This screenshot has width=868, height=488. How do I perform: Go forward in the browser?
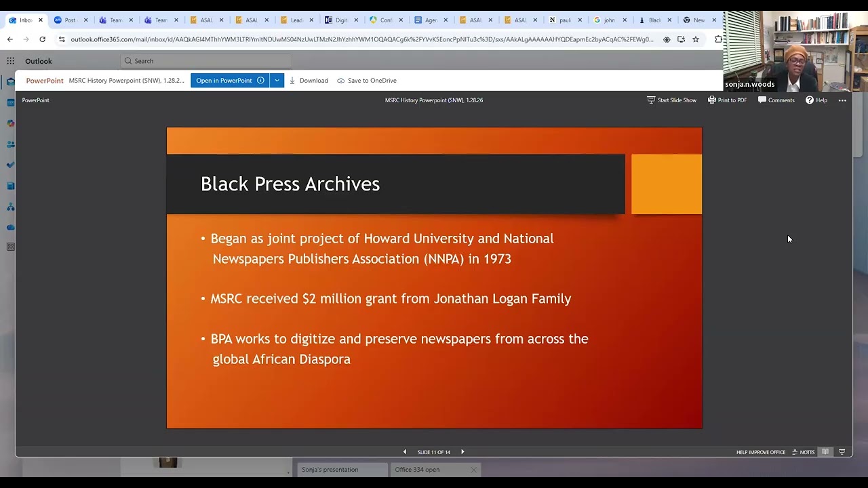[26, 39]
